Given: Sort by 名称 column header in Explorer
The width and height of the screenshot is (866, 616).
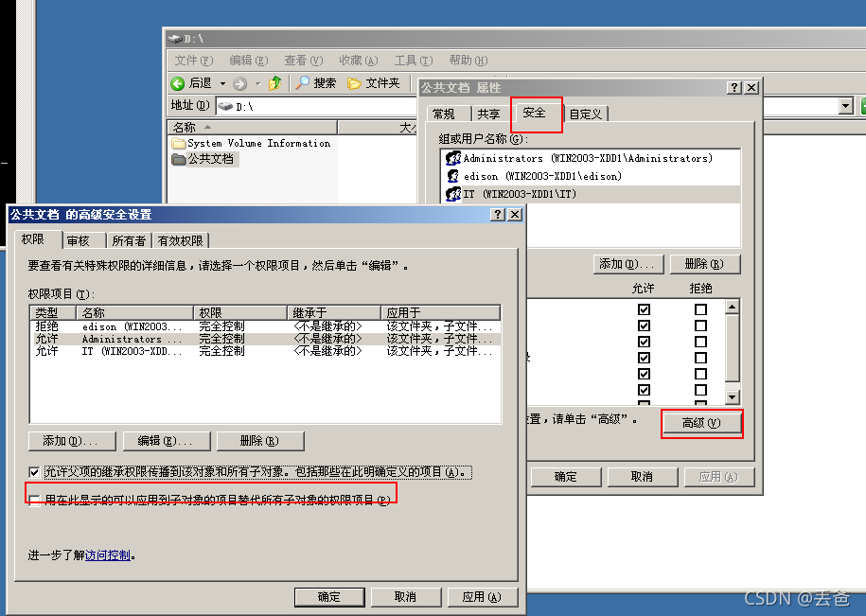Looking at the screenshot, I should pos(252,128).
